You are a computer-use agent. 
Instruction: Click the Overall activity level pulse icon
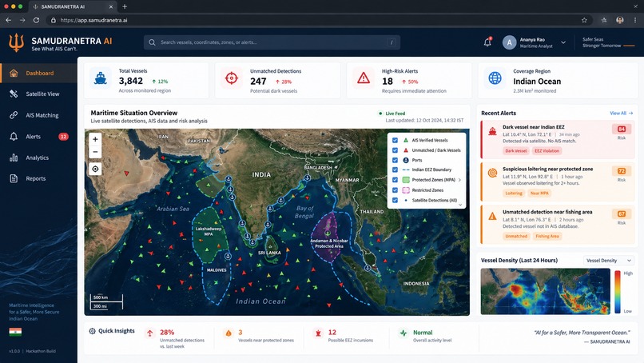tap(403, 333)
